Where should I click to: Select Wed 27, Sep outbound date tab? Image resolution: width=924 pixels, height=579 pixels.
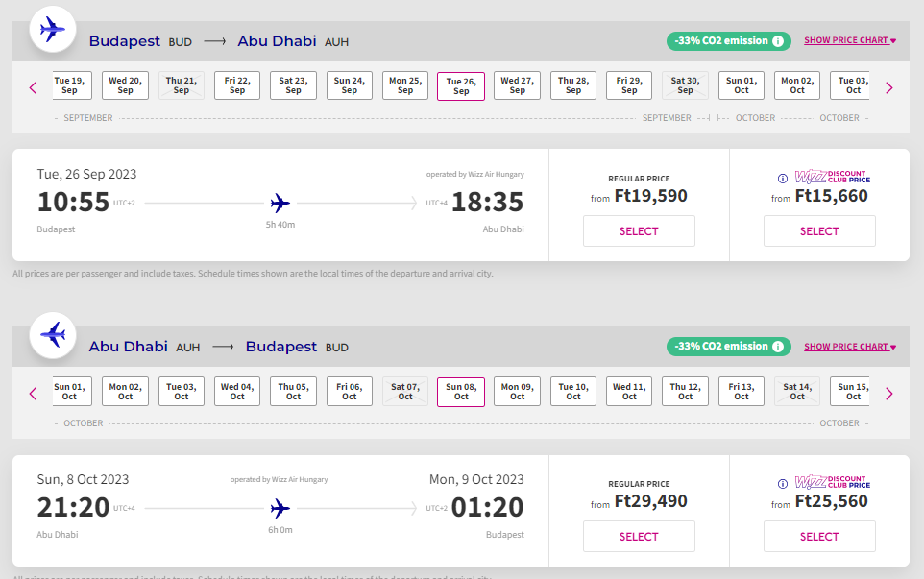(517, 85)
